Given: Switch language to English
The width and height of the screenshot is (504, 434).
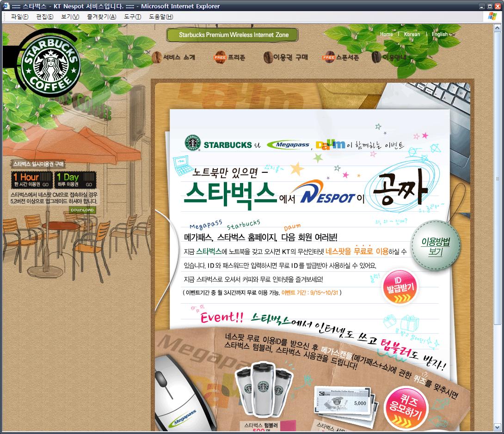Looking at the screenshot, I should click(x=440, y=34).
